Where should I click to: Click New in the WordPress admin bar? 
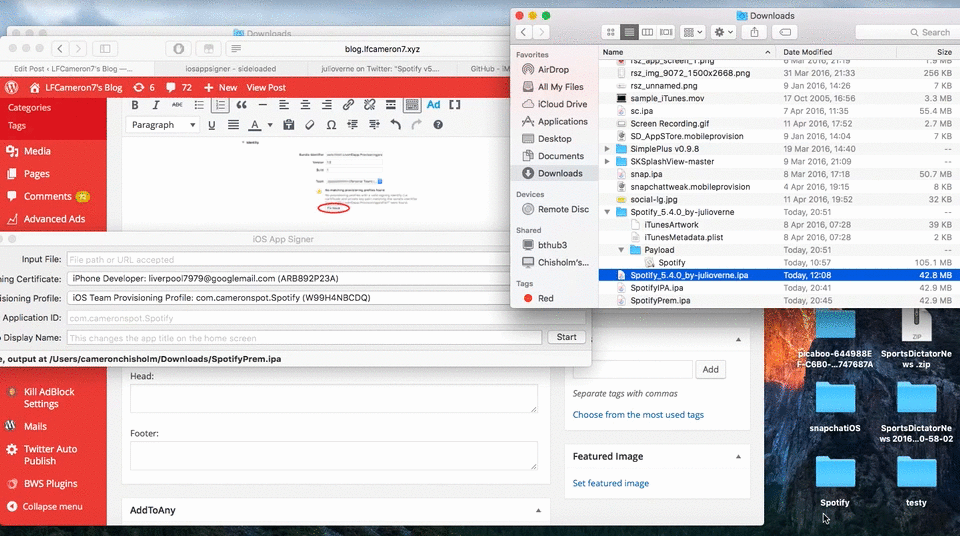[x=221, y=88]
